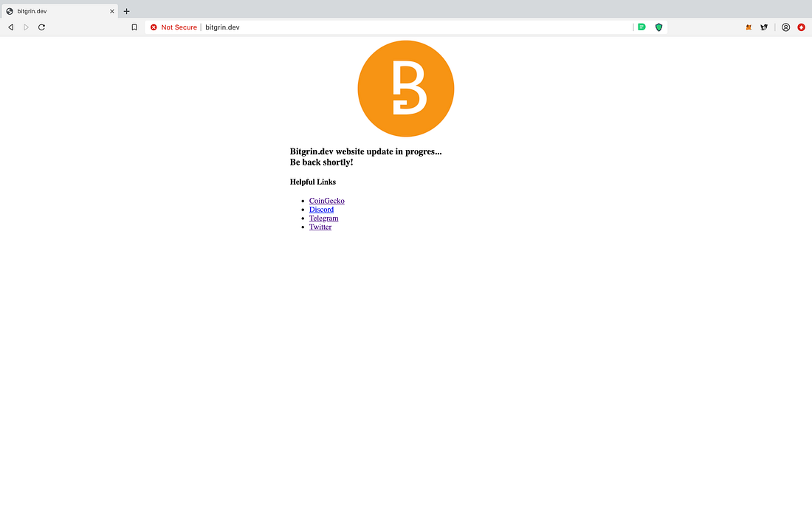Viewport: 812px width, 508px height.
Task: Open the Telegram link
Action: tap(323, 219)
